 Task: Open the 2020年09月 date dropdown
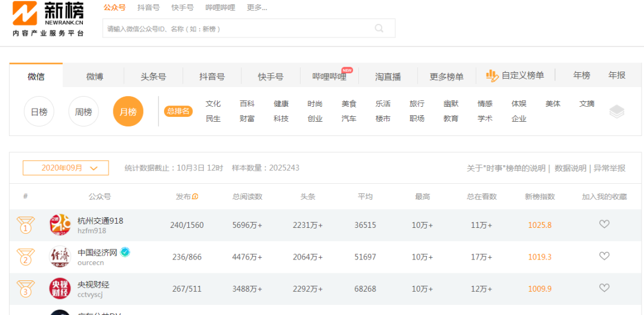point(66,168)
